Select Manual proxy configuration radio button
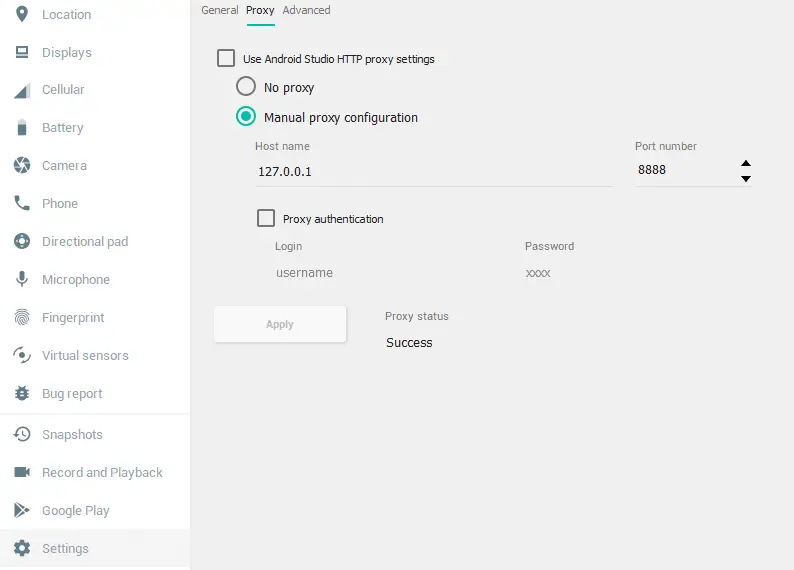The width and height of the screenshot is (794, 570). click(x=246, y=117)
